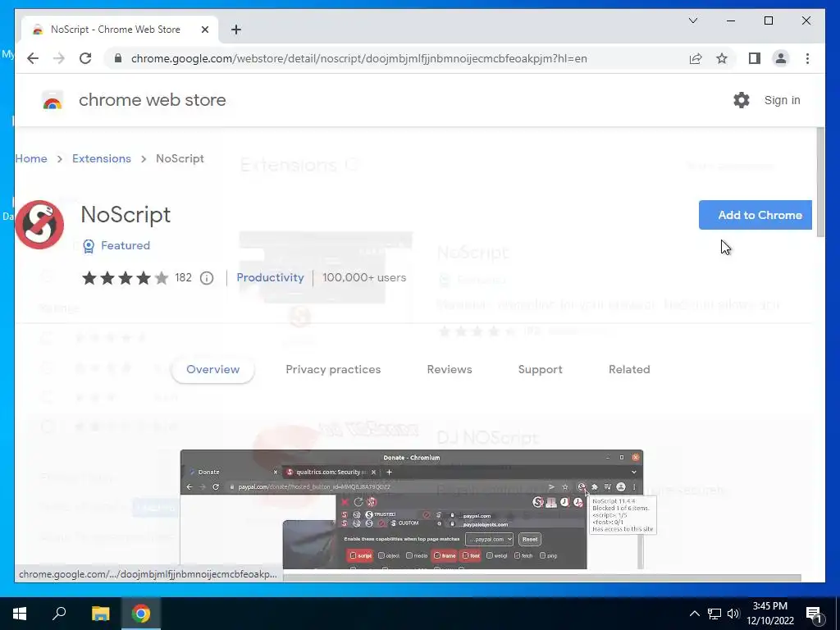Click Add to Chrome button
Screen dimensions: 840x630
[x=756, y=215]
